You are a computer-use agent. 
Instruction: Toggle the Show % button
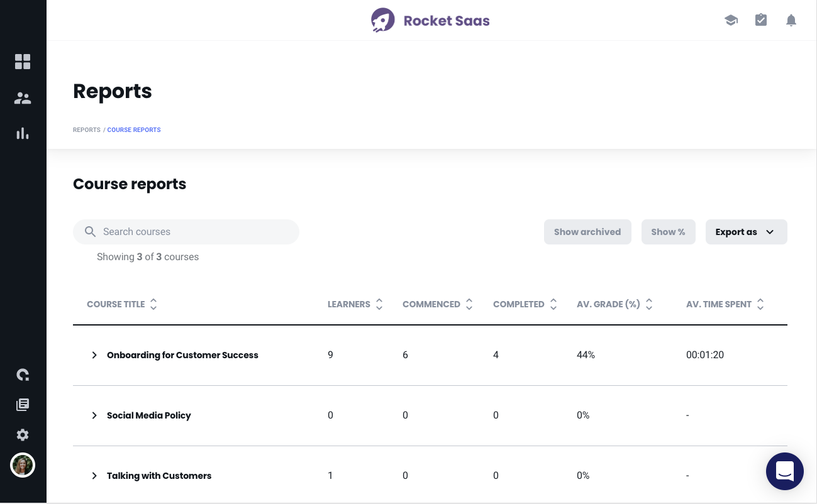coord(668,232)
